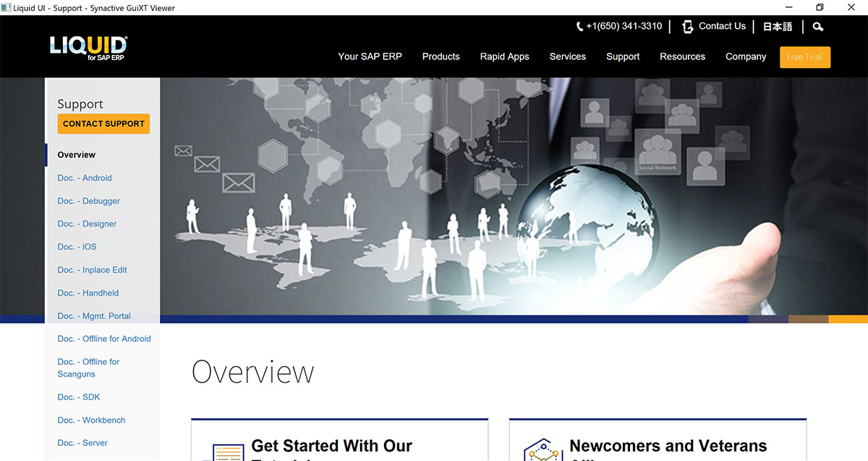The image size is (868, 461).
Task: Expand the Resources navigation menu
Action: (x=682, y=56)
